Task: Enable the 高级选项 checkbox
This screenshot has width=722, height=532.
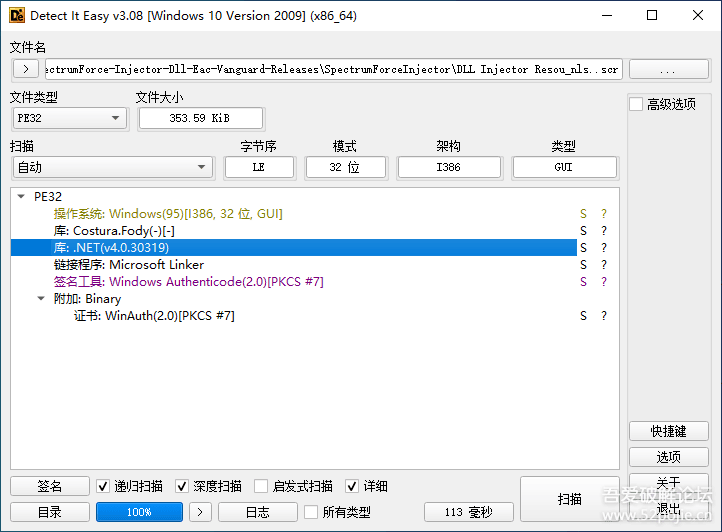Action: [x=636, y=104]
